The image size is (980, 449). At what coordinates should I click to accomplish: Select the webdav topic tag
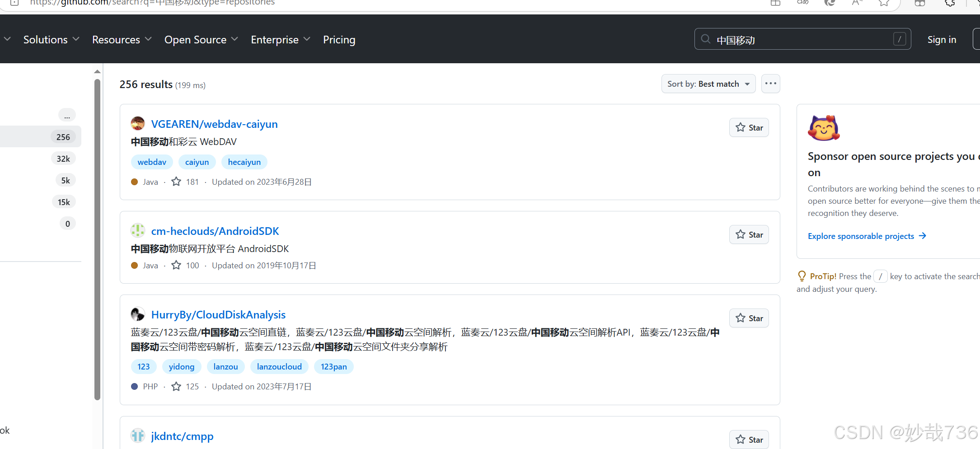[152, 162]
